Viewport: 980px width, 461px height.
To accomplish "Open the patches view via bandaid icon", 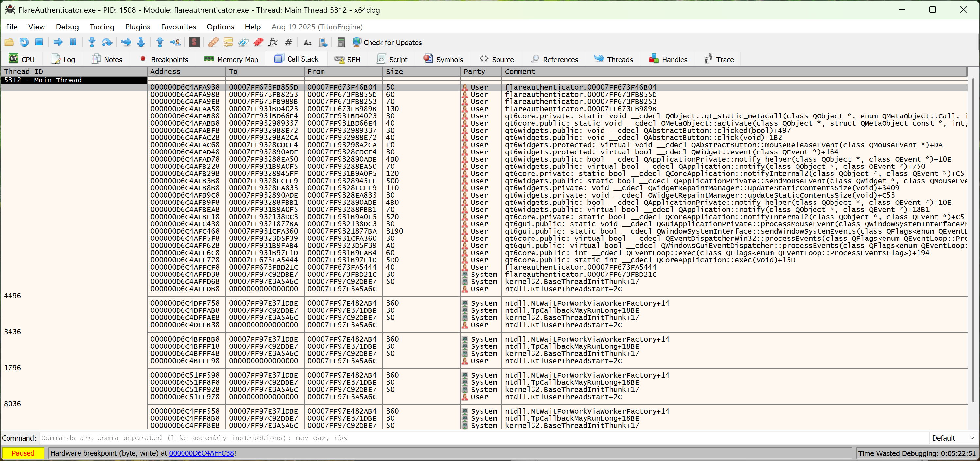I will tap(213, 42).
